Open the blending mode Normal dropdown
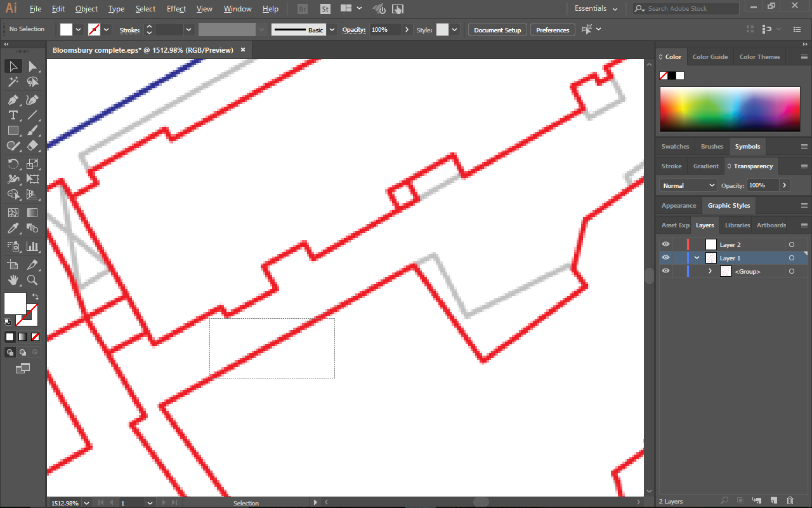Image resolution: width=812 pixels, height=508 pixels. pos(688,185)
